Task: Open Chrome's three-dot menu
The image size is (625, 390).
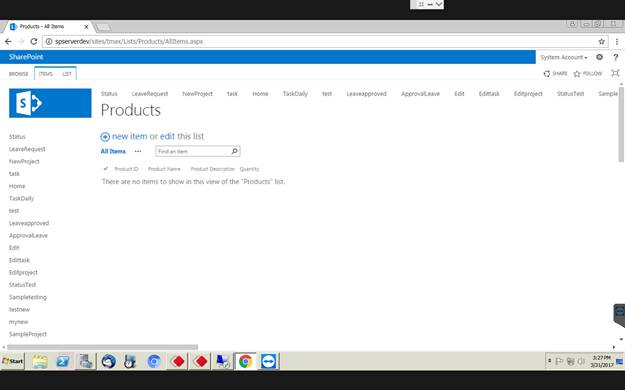Action: pos(617,41)
